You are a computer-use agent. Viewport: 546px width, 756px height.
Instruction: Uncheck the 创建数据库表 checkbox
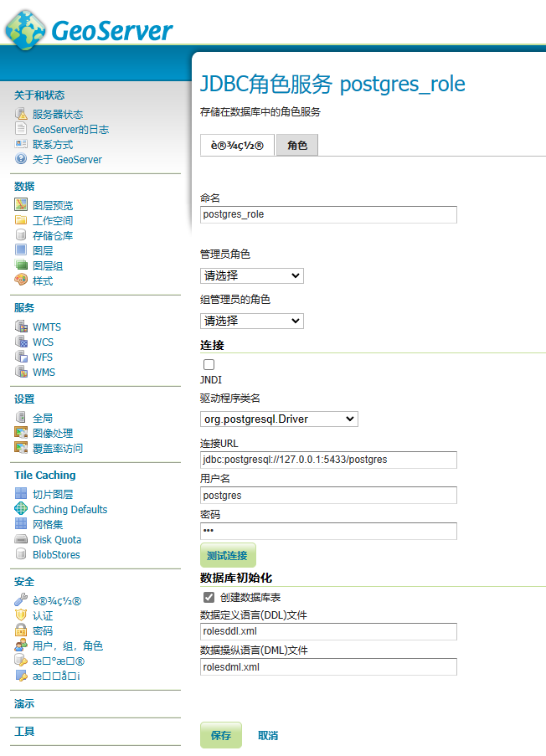(209, 598)
